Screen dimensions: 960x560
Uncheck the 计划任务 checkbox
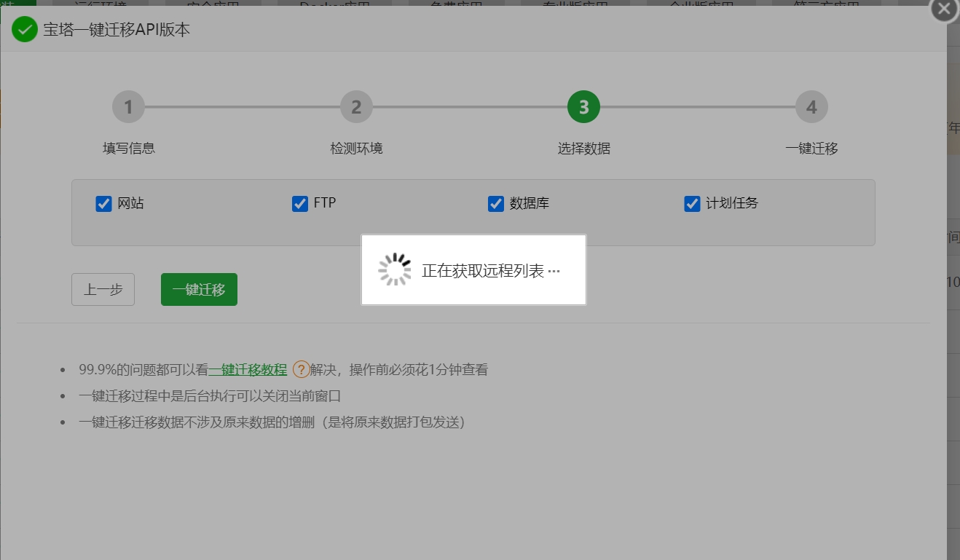coord(692,203)
